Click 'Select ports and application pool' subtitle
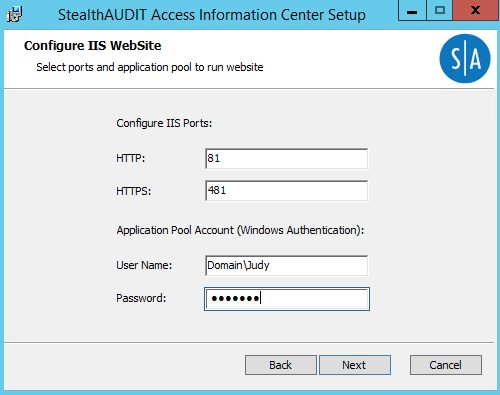 tap(150, 67)
